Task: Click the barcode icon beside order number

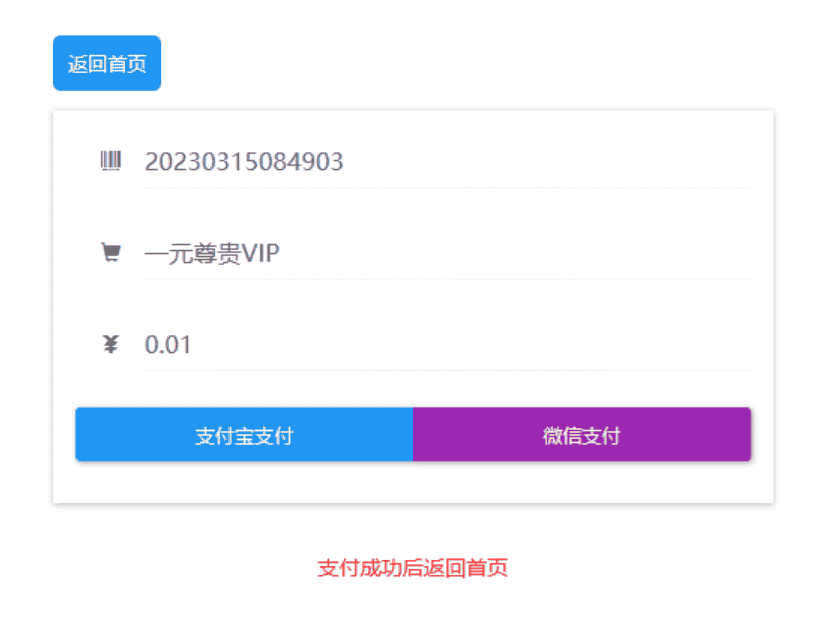Action: tap(111, 161)
